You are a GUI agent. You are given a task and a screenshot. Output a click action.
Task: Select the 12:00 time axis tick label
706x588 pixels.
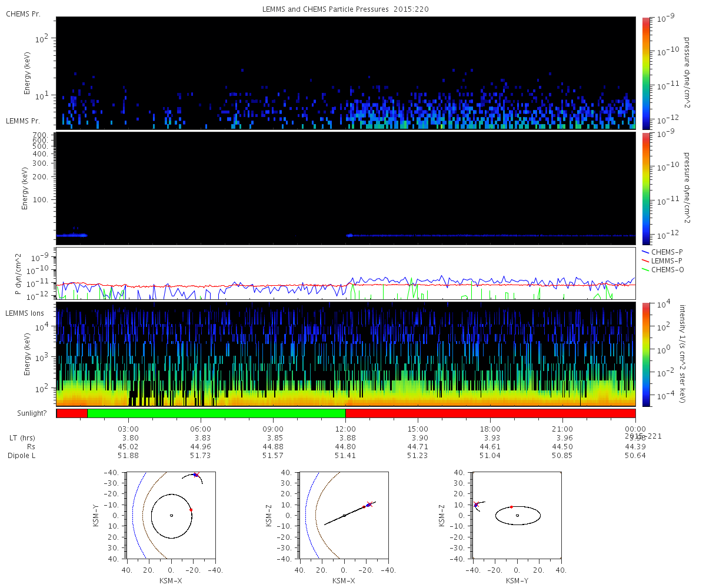[x=346, y=429]
